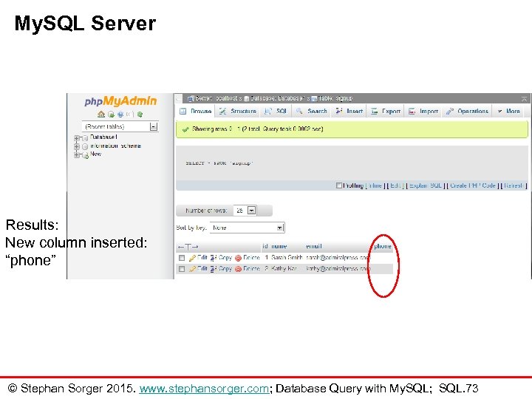532x399 pixels.
Task: Open the phpMyAdmin home icon
Action: 100,115
